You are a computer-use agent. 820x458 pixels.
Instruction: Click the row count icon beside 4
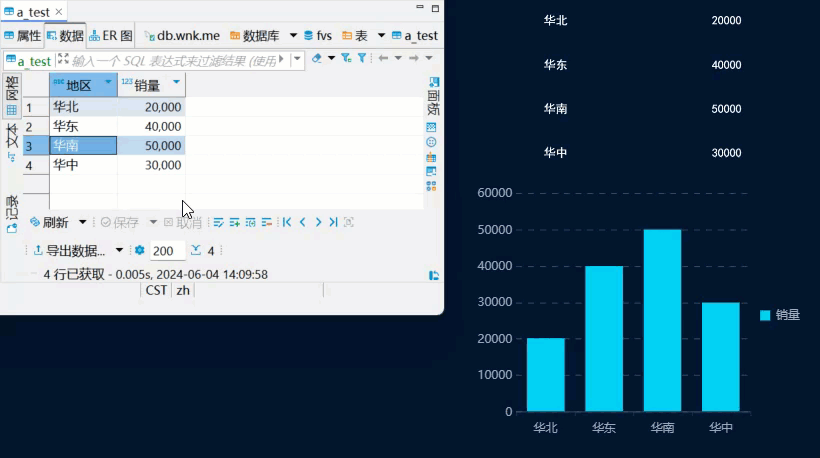tap(196, 250)
